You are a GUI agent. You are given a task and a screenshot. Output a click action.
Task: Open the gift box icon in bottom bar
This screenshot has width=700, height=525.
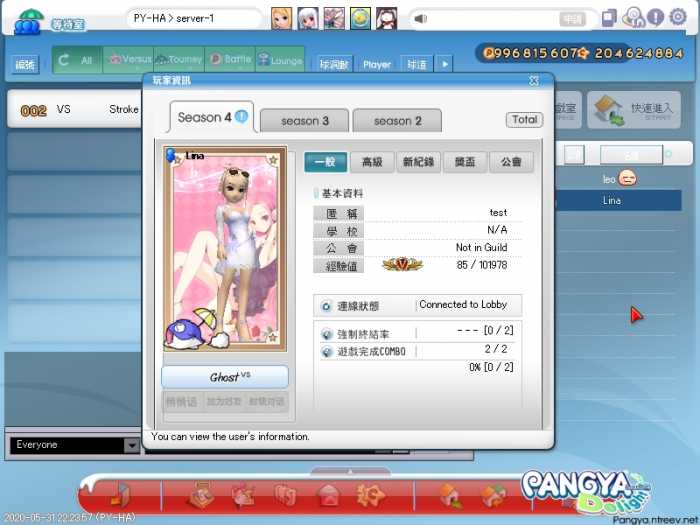coord(244,496)
